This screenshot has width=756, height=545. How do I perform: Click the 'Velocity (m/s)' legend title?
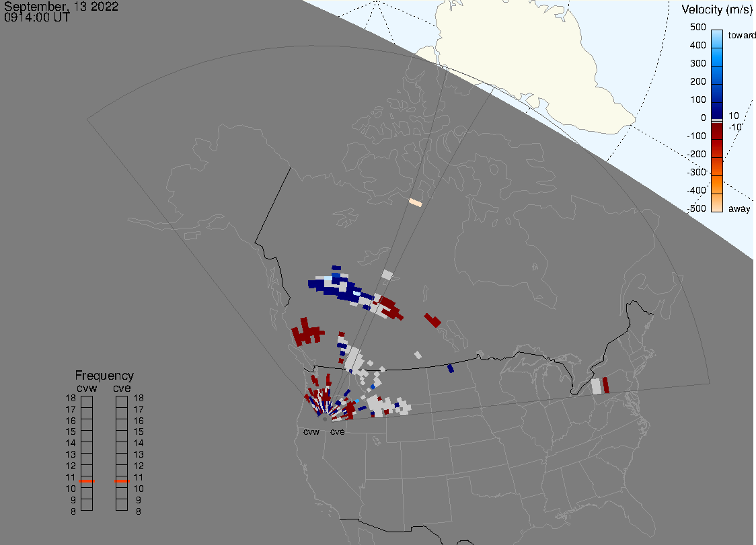click(717, 9)
